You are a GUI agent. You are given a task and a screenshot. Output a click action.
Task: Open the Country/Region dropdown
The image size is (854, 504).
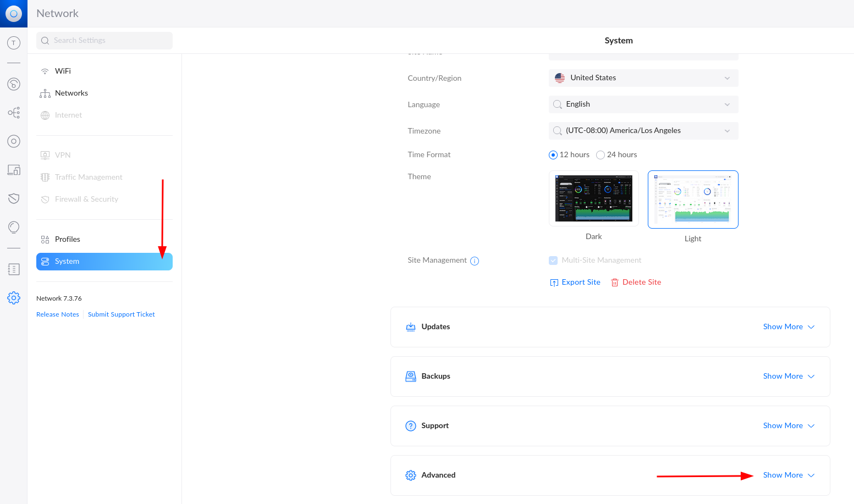click(x=643, y=78)
